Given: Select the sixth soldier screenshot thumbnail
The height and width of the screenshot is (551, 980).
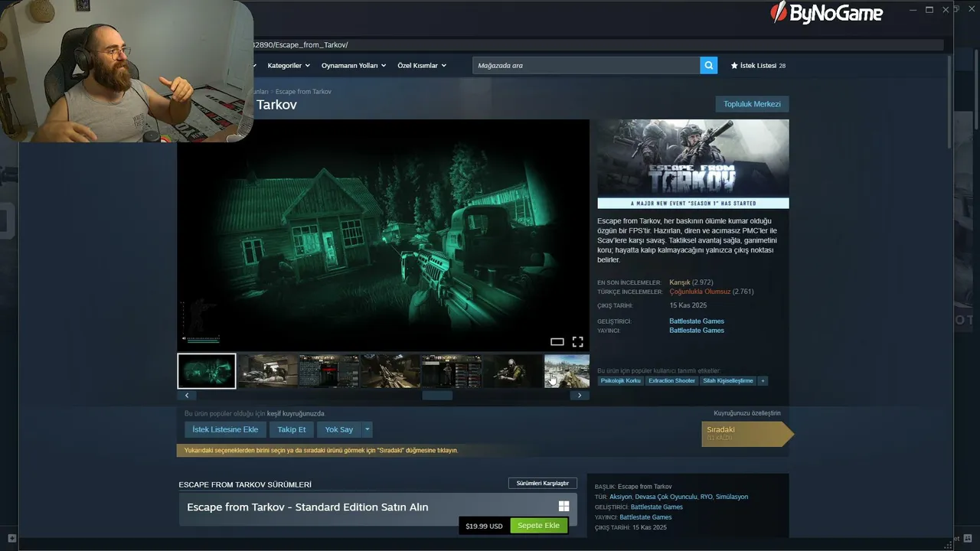Looking at the screenshot, I should 512,371.
